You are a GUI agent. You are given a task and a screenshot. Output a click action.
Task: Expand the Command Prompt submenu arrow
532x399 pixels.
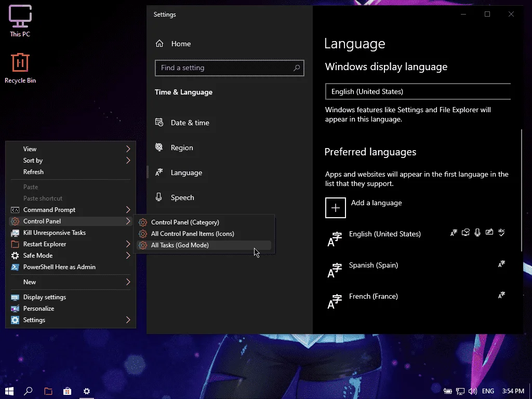tap(128, 210)
